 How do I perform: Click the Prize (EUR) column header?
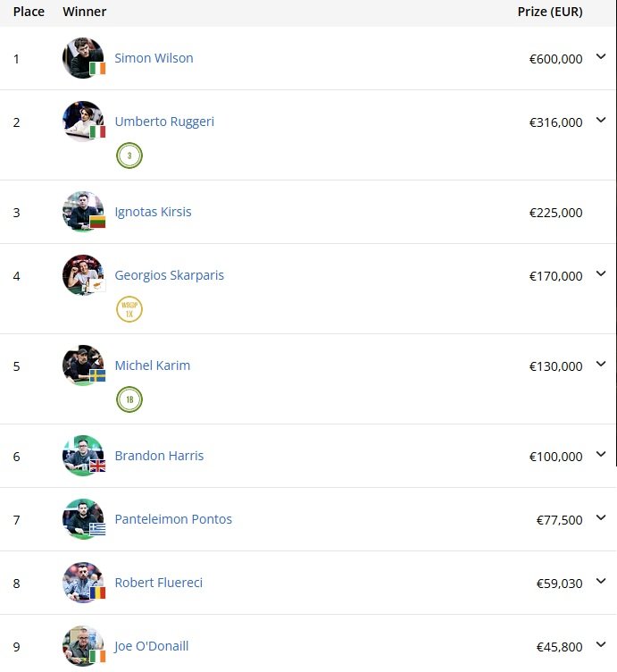(550, 12)
